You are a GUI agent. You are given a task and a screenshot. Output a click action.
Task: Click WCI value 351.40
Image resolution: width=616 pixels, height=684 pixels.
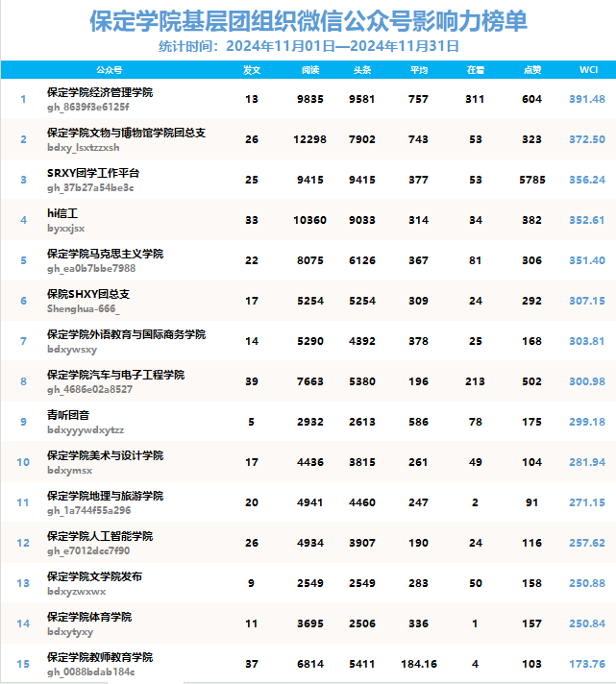(x=587, y=260)
